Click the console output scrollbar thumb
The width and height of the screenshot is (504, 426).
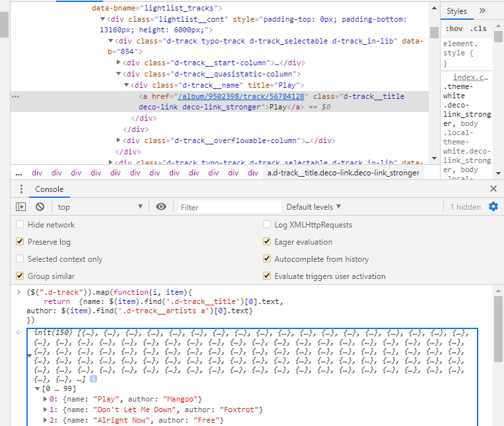click(x=498, y=329)
